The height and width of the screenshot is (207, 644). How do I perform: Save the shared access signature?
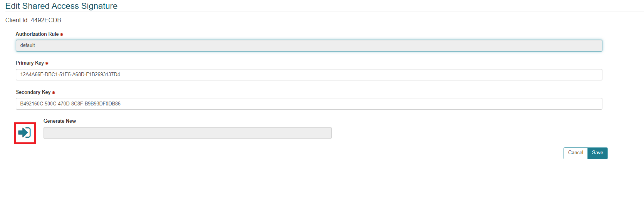(597, 153)
